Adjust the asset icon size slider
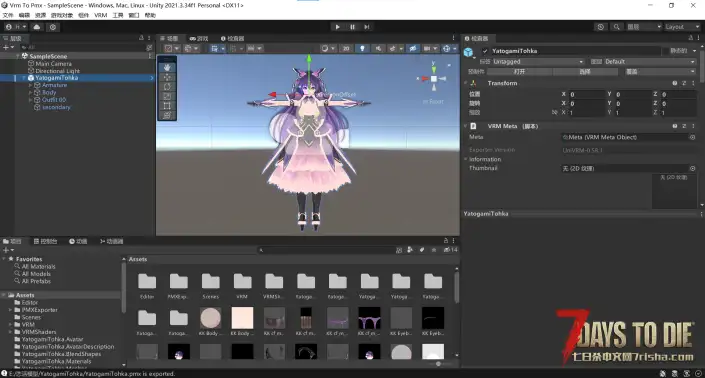 (438, 364)
